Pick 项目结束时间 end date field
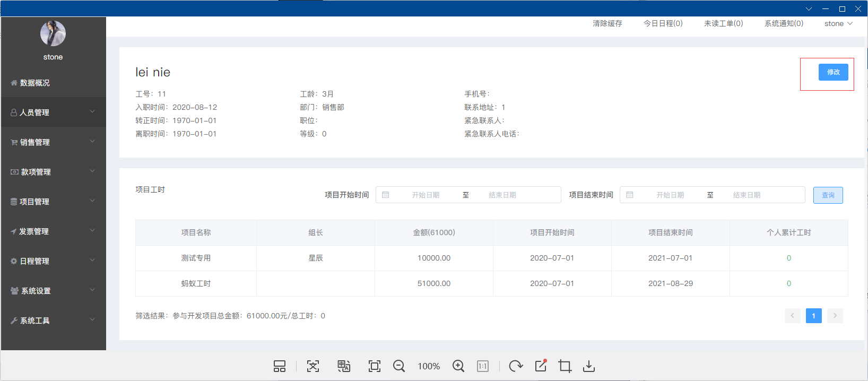 [747, 195]
